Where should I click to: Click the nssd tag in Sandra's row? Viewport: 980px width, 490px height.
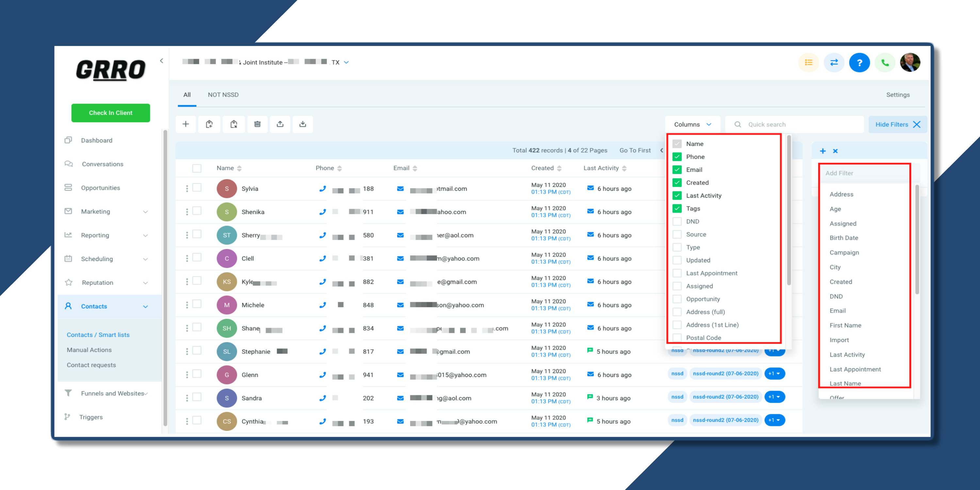click(x=677, y=397)
